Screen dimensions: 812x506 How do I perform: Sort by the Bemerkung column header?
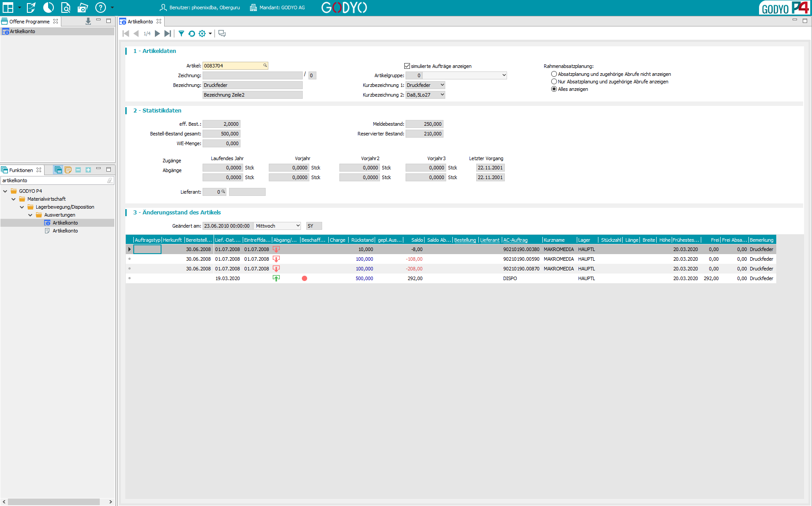(x=762, y=240)
